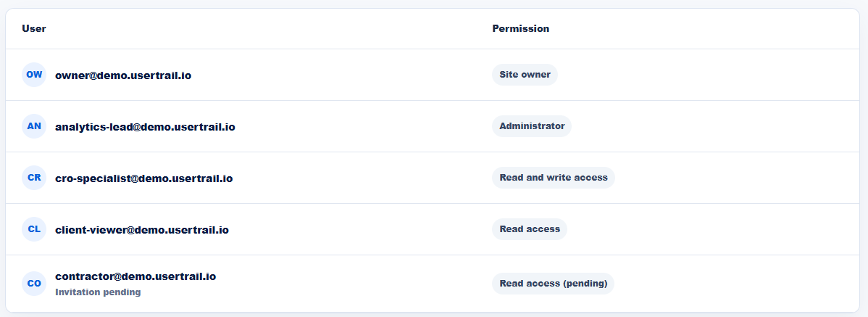Viewport: 868px width, 317px height.
Task: Click client-viewer's Read access badge
Action: click(530, 229)
